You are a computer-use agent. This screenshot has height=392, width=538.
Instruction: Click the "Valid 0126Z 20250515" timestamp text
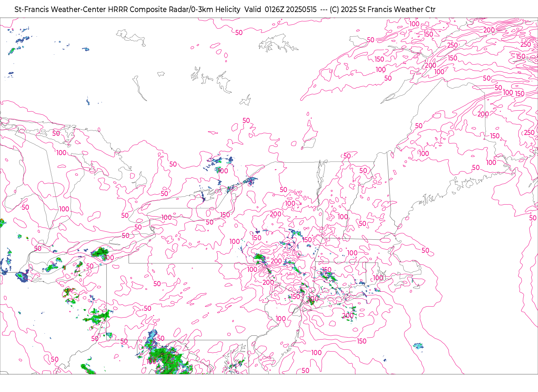[280, 10]
